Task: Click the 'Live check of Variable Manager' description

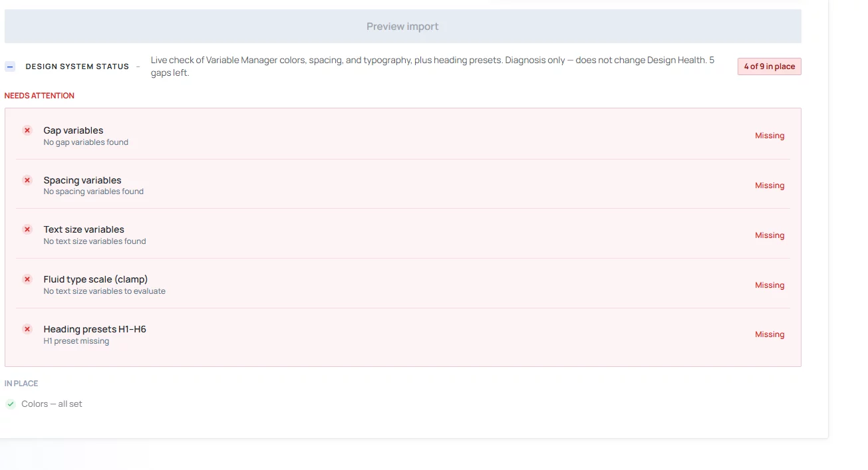Action: tap(432, 66)
